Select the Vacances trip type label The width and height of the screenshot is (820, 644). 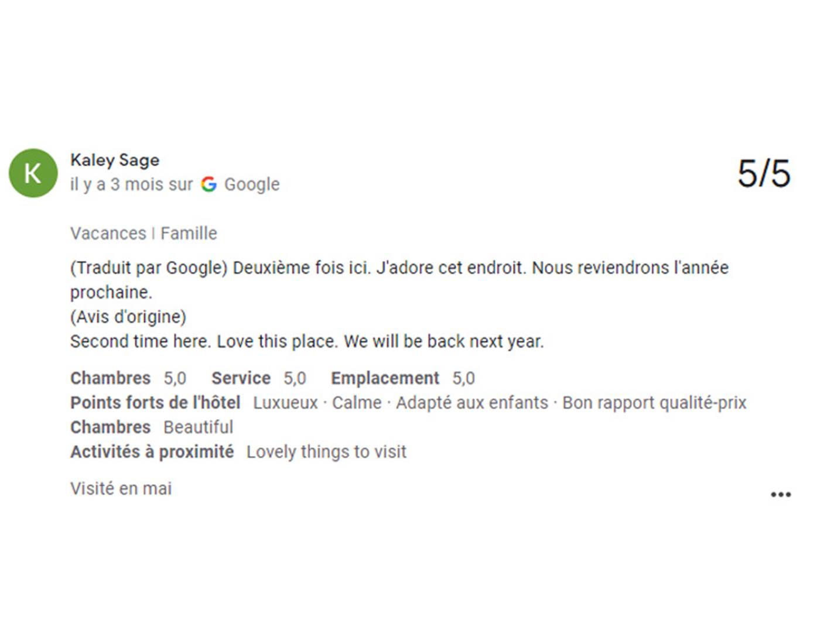pyautogui.click(x=108, y=234)
